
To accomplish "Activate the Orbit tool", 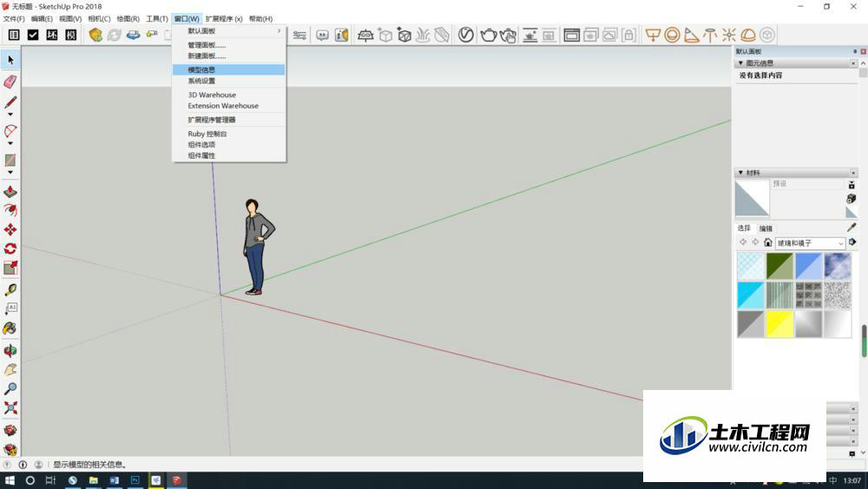I will tap(10, 351).
